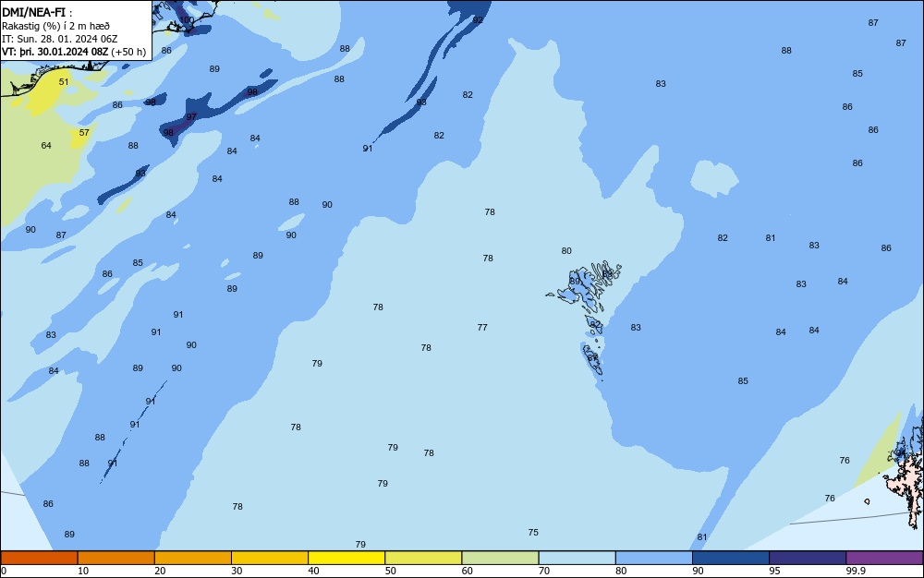Click the legend tick label 70
This screenshot has height=578, width=924.
(x=544, y=571)
